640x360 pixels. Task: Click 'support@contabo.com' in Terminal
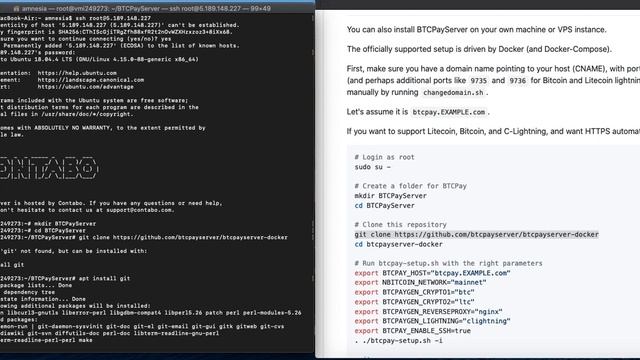[x=140, y=210]
